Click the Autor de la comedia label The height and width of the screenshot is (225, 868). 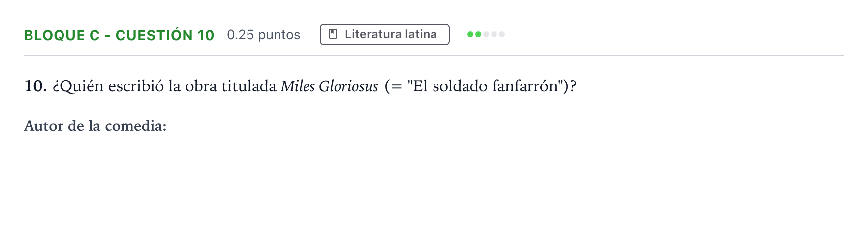point(95,126)
